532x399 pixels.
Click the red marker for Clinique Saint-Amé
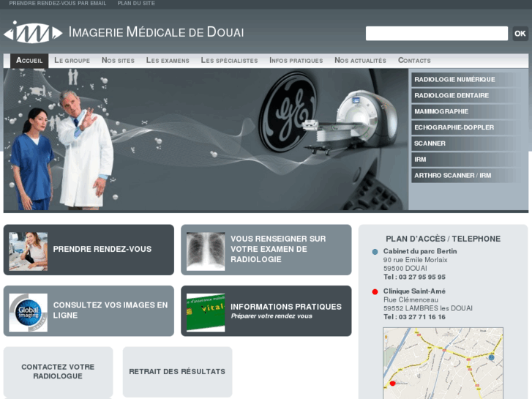(375, 292)
